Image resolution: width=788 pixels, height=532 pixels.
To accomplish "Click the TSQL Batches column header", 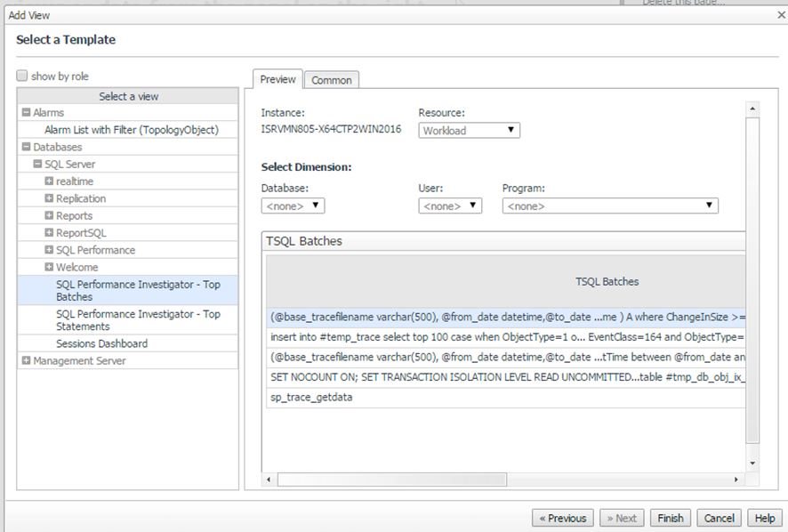I will pyautogui.click(x=506, y=281).
